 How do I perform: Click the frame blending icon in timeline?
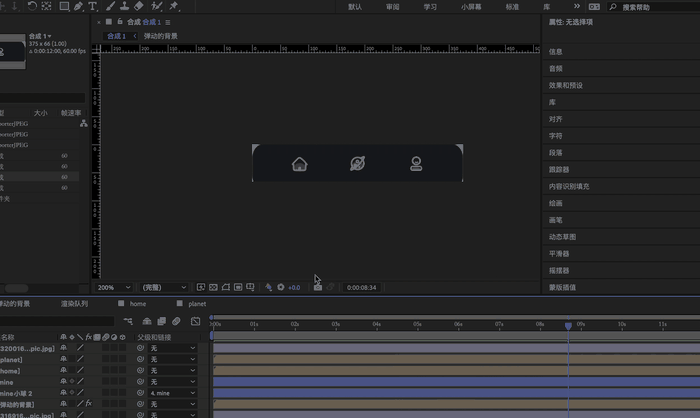162,321
